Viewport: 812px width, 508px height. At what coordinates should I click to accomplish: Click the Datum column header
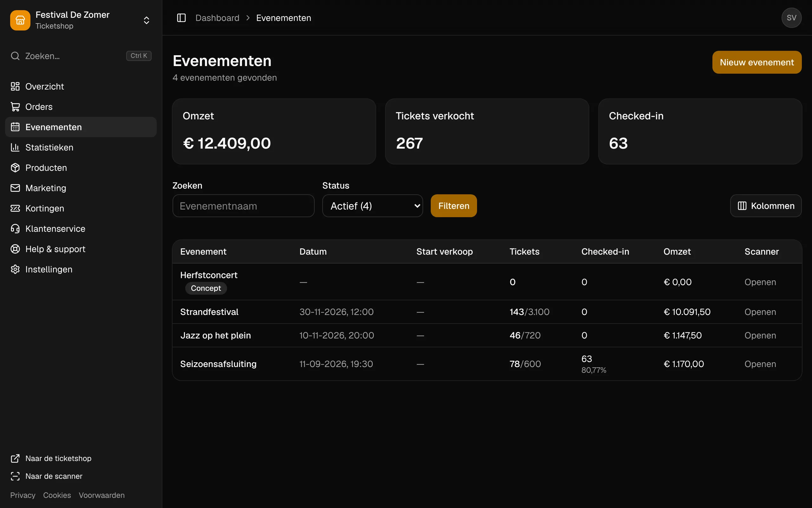313,251
